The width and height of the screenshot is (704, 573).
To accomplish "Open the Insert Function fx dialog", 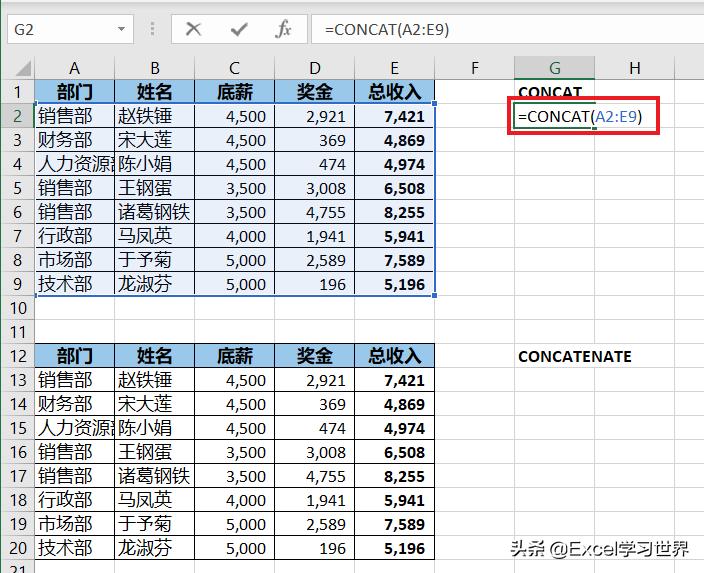I will pyautogui.click(x=284, y=29).
